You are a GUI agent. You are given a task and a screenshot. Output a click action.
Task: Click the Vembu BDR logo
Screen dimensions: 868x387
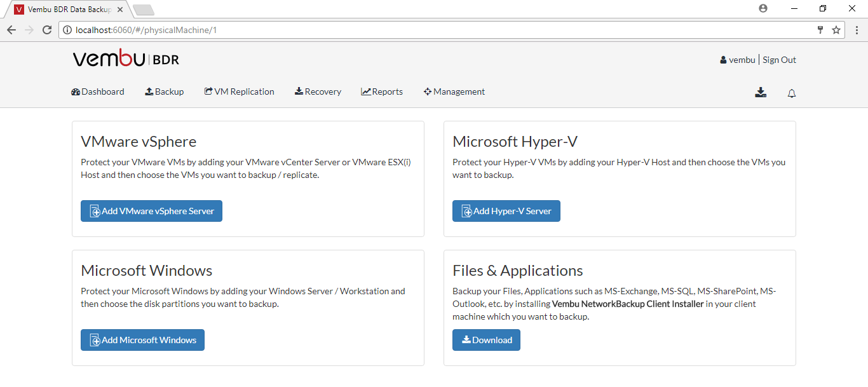click(126, 59)
